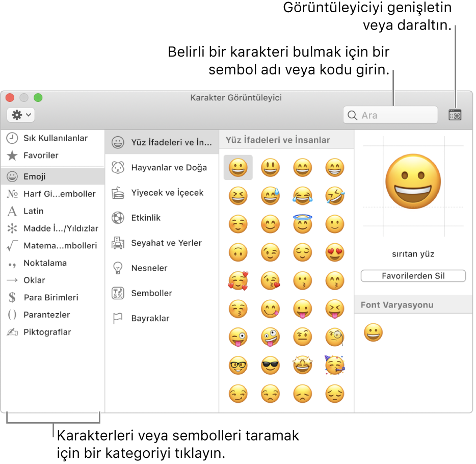This screenshot has width=476, height=464.
Task: Select the disappointed frowning emoji
Action: click(303, 394)
